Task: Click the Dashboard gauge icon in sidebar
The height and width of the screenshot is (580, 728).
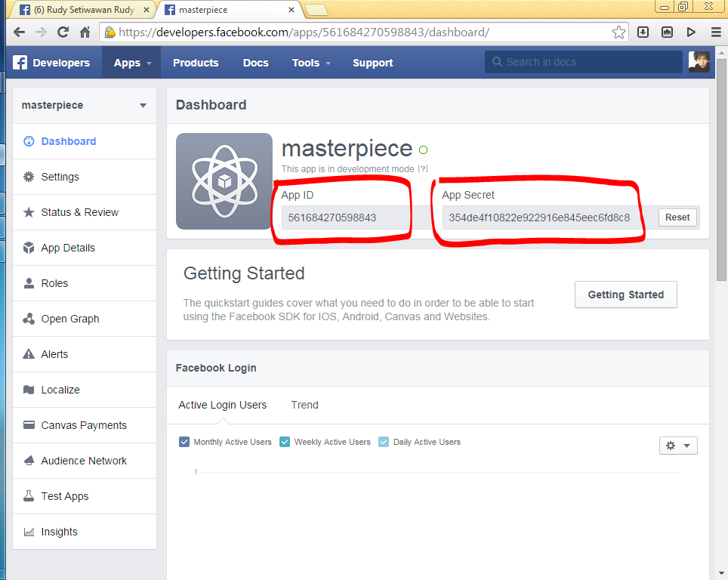Action: tap(29, 141)
